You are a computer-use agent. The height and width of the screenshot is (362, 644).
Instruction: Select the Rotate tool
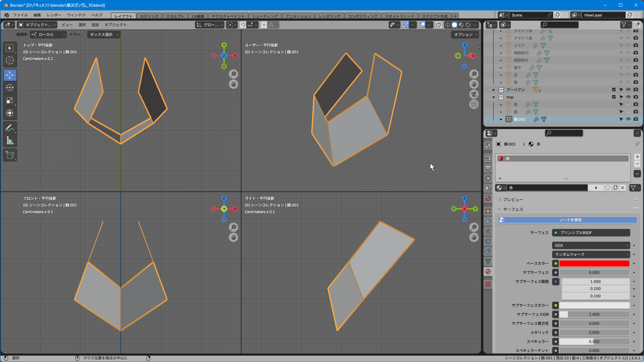tap(10, 88)
